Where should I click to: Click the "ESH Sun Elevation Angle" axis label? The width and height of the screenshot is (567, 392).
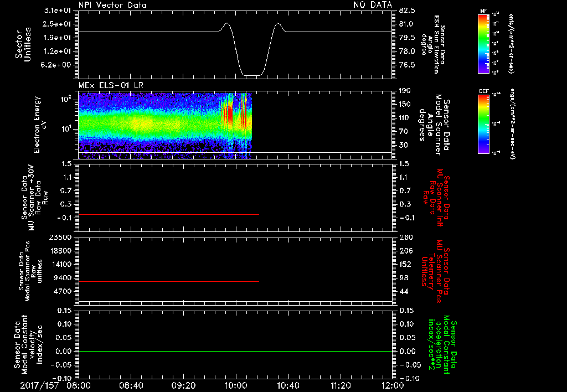(434, 44)
